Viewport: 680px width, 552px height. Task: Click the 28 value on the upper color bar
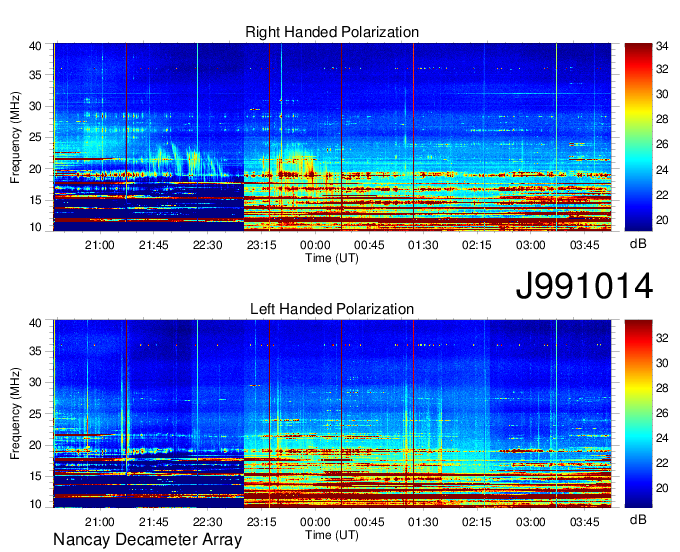coord(662,119)
